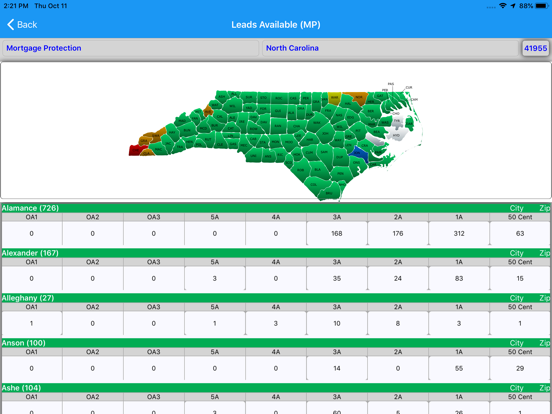Tap Alleghany OA1 cell showing 1
This screenshot has width=552, height=414.
click(32, 323)
